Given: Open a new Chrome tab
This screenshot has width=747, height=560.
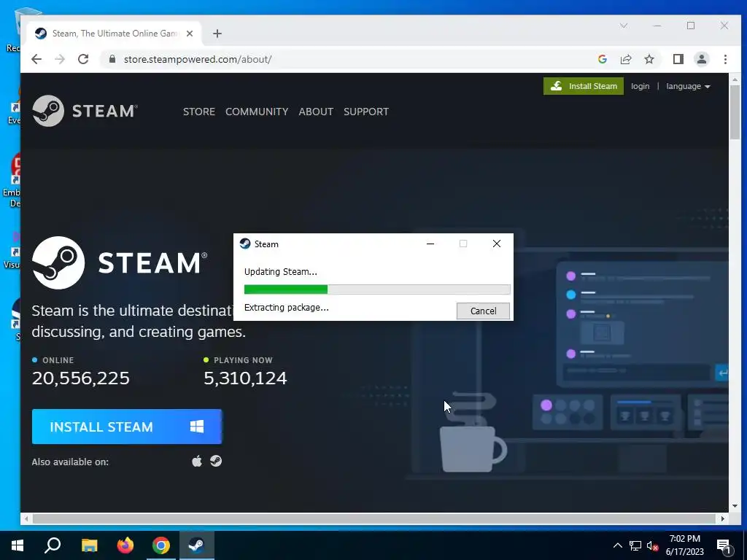Looking at the screenshot, I should 217,34.
